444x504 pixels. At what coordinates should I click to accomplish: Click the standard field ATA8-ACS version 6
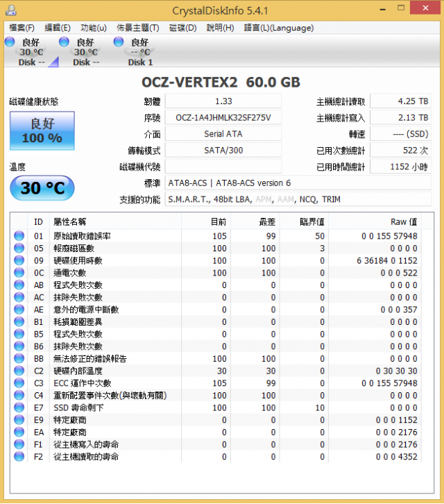tap(298, 183)
